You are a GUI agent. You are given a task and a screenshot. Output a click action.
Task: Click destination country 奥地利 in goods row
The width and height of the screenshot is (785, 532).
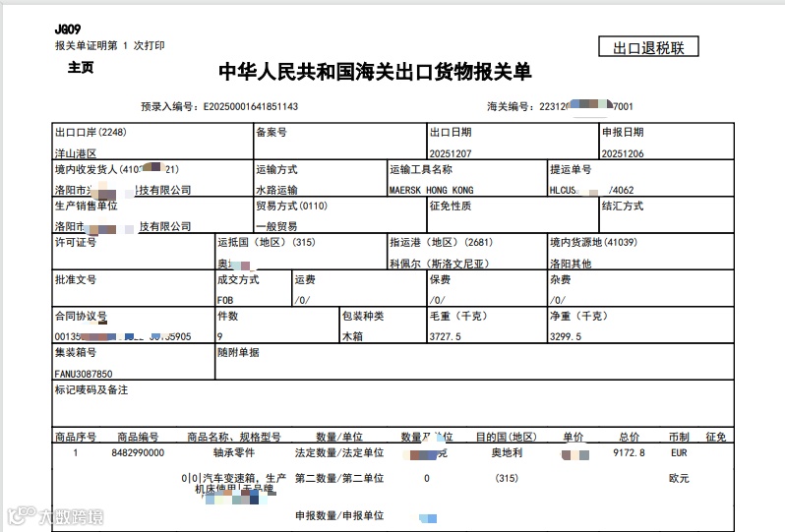click(x=507, y=453)
